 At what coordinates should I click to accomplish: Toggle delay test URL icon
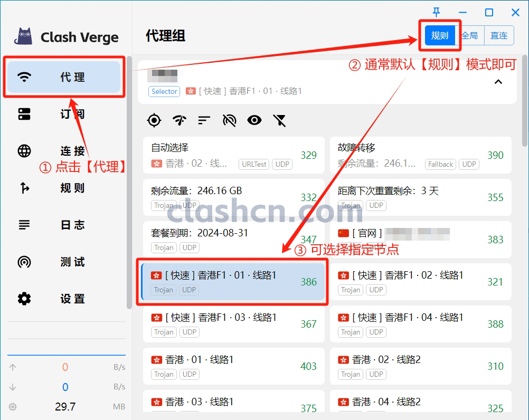pos(230,120)
